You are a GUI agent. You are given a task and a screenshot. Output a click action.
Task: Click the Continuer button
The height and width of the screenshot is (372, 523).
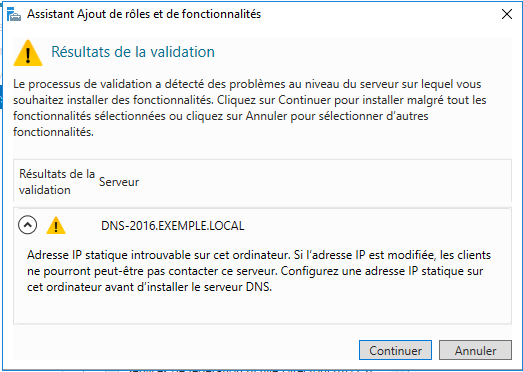395,350
